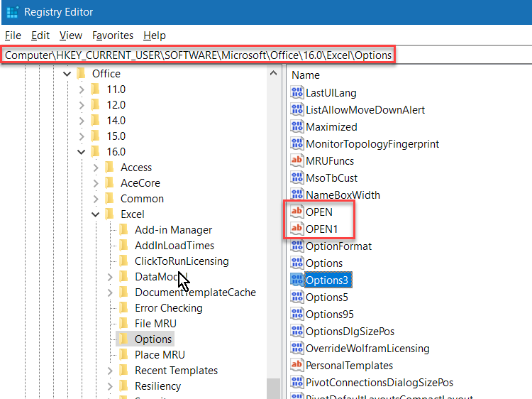Click the OverrideWolframLicensing value icon
Viewport: 532px width, 399px height.
(x=297, y=348)
